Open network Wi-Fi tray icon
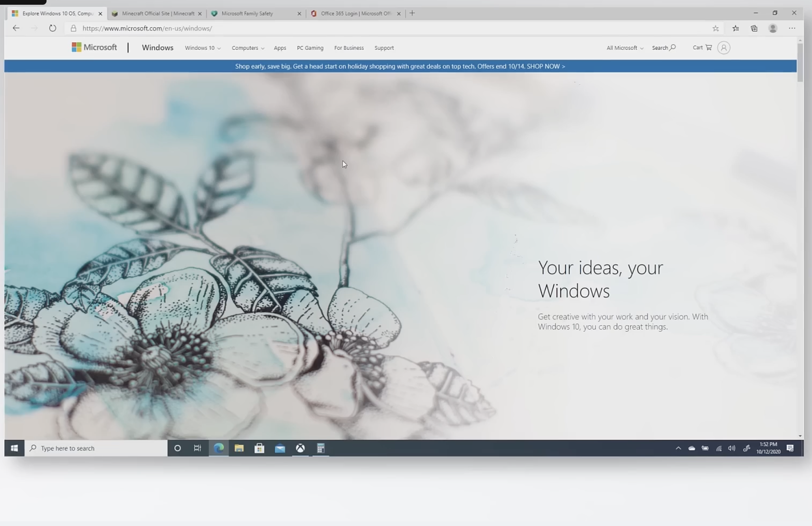The width and height of the screenshot is (812, 526). [x=718, y=448]
